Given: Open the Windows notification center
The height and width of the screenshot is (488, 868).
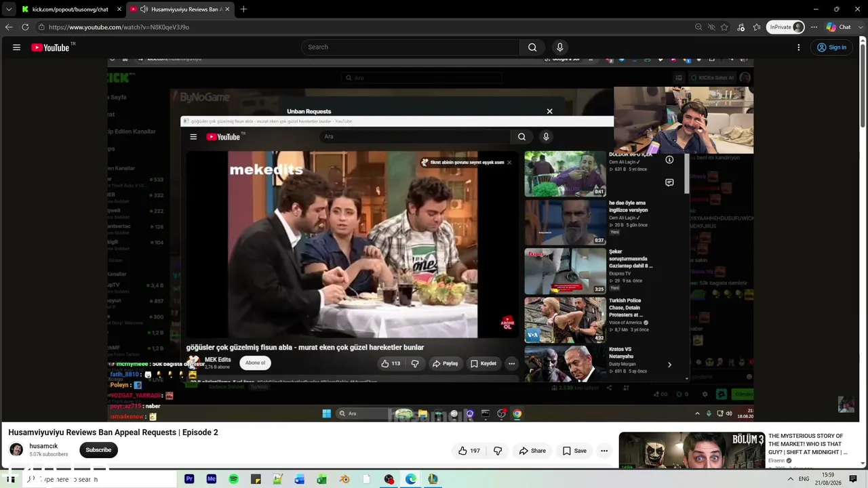Looking at the screenshot, I should click(853, 479).
